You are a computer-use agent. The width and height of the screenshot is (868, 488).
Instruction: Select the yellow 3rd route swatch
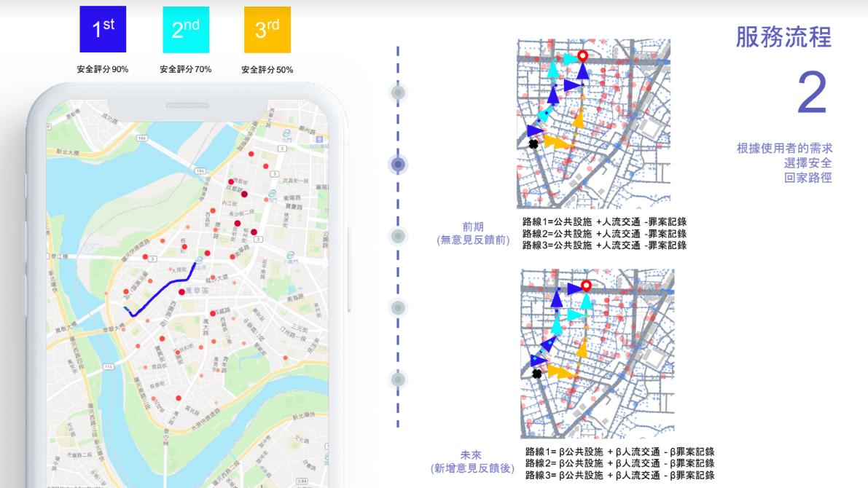pos(267,30)
